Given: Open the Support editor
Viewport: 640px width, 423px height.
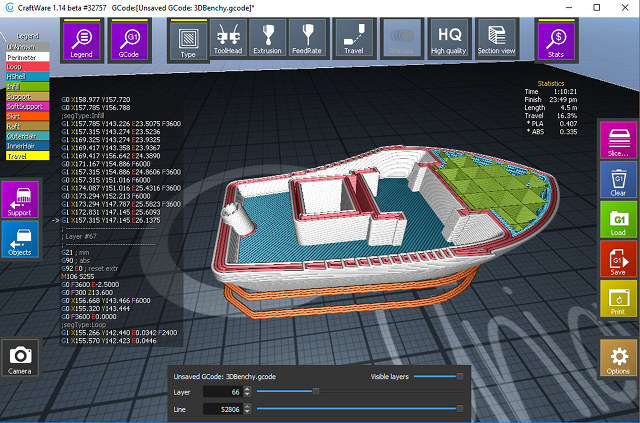Looking at the screenshot, I should 20,200.
